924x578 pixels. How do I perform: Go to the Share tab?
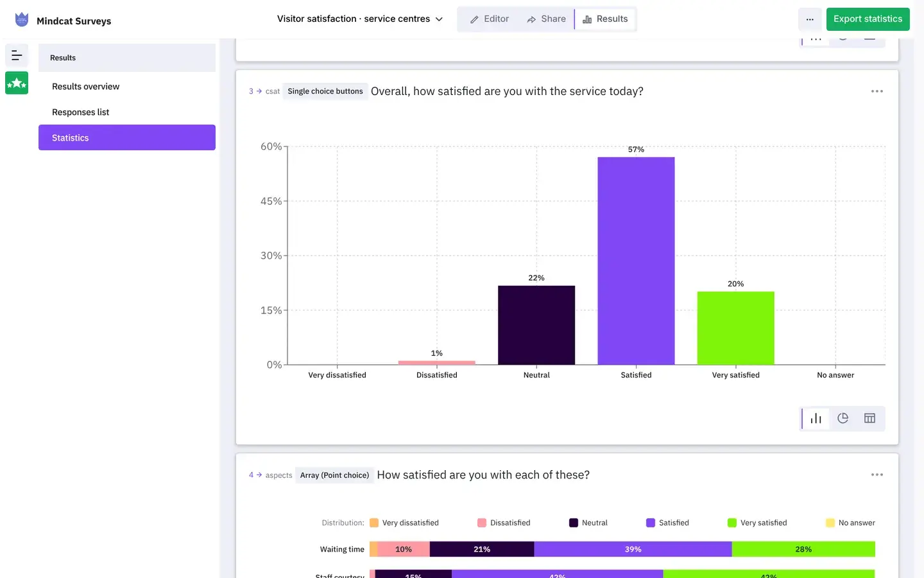(546, 19)
